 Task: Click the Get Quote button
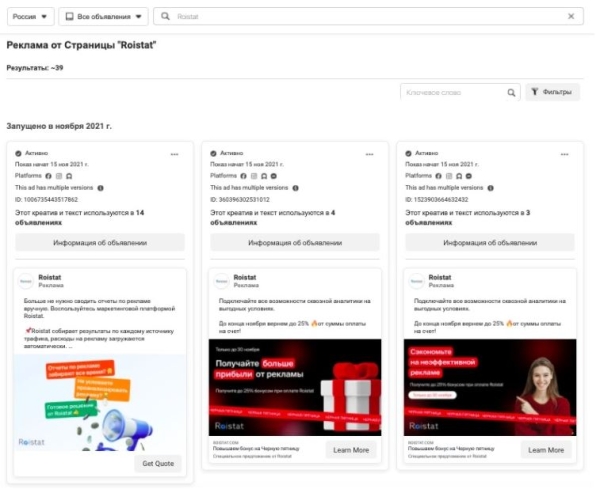pos(158,463)
